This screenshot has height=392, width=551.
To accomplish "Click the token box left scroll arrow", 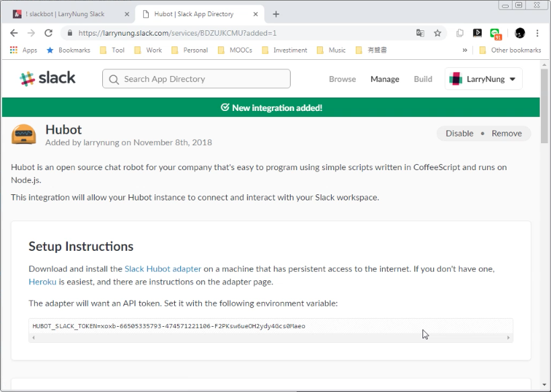I will 34,338.
